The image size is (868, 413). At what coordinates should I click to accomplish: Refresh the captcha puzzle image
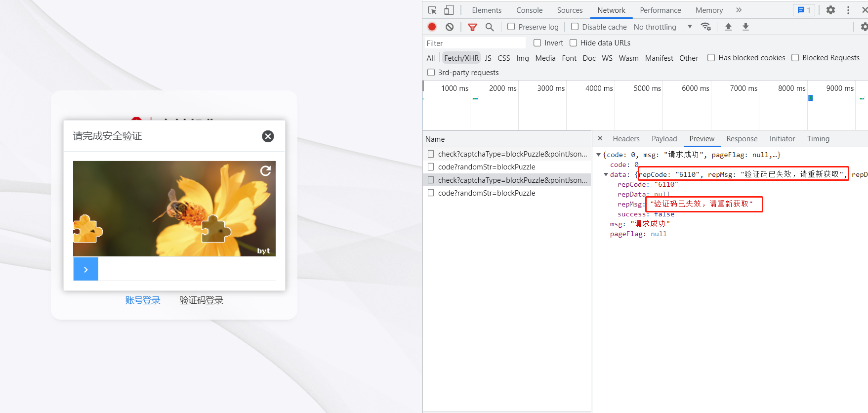[266, 170]
